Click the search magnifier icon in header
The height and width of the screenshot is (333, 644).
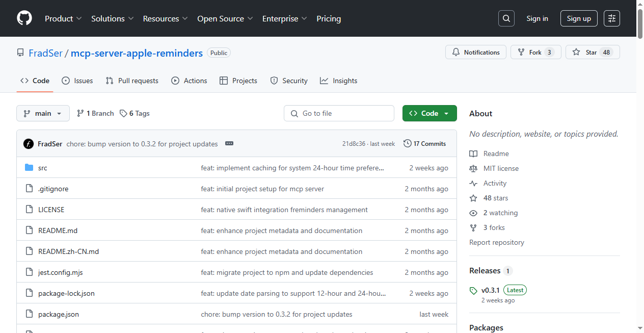[x=506, y=18]
